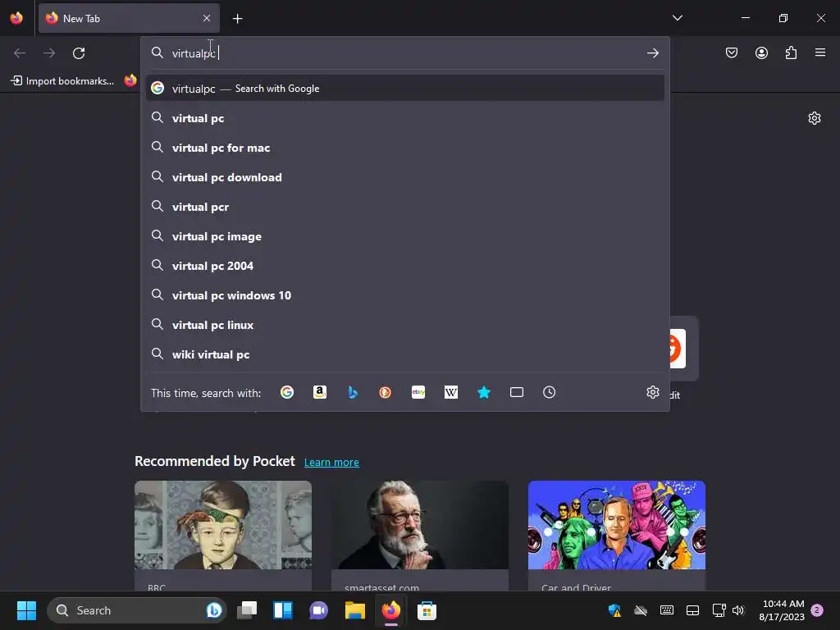This screenshot has width=840, height=630.
Task: Choose 'virtualpc — Search with Google' result
Action: click(405, 89)
